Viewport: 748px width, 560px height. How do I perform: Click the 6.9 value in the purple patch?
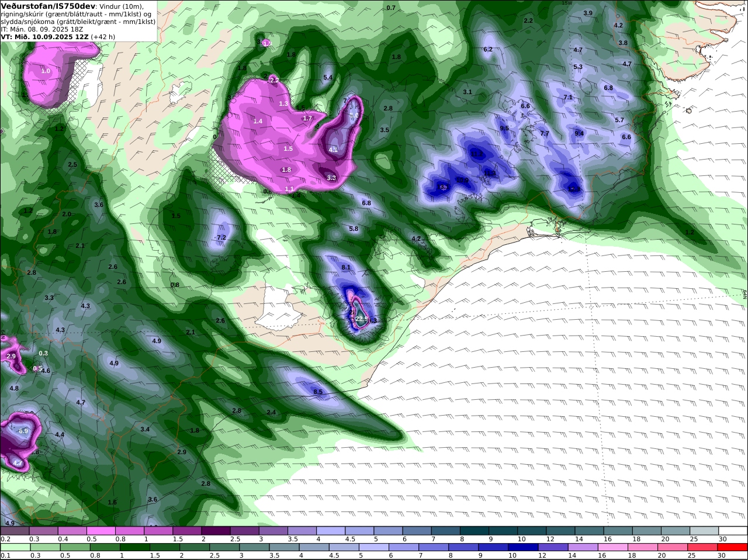tap(23, 431)
